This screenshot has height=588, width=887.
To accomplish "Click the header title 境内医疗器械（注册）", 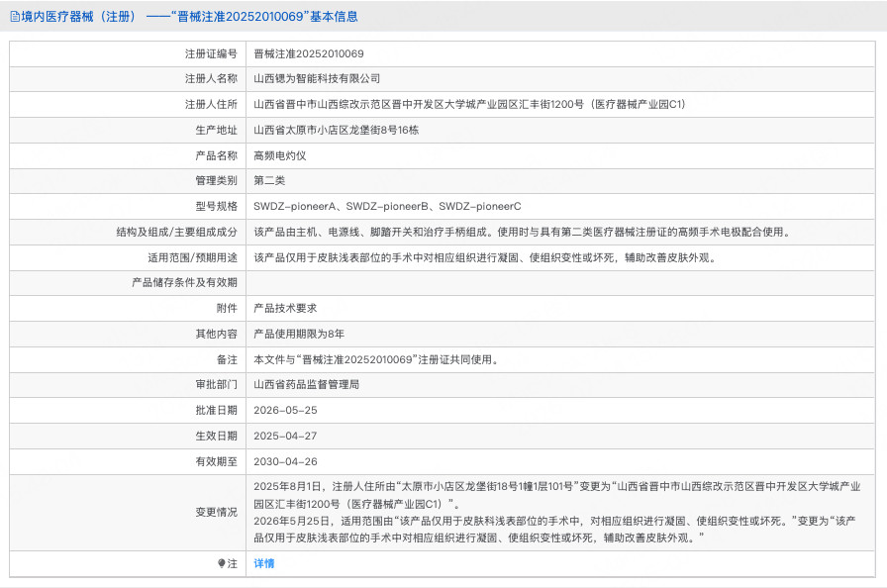I will pyautogui.click(x=80, y=17).
